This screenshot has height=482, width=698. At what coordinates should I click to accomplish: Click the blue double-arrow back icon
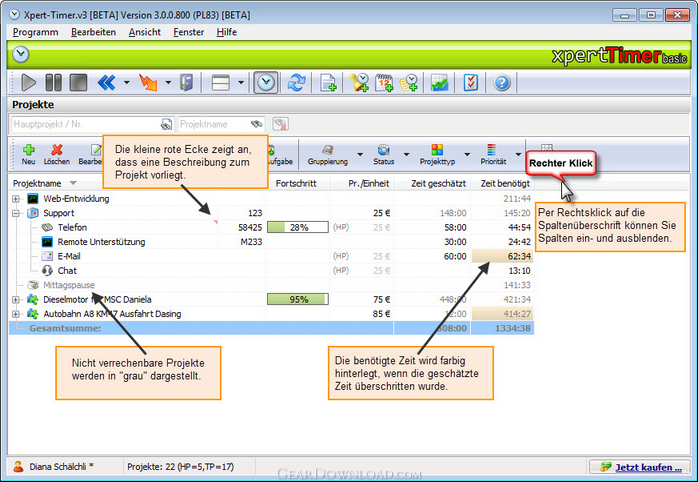107,83
